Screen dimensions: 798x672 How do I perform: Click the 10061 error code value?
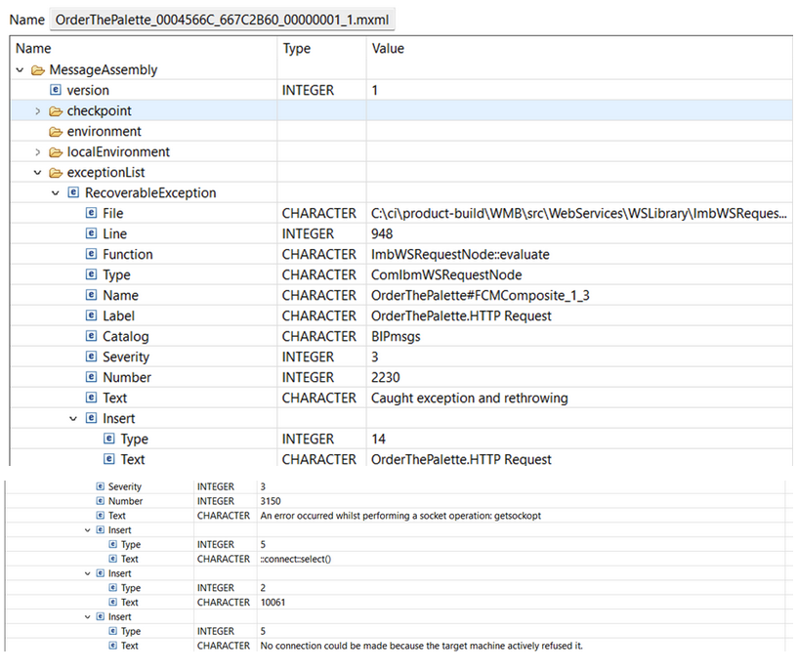[273, 603]
